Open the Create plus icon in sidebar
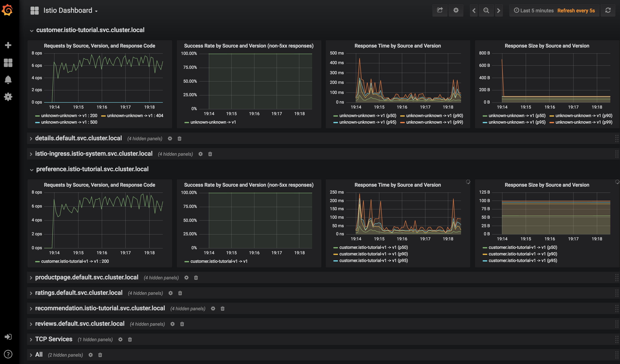The image size is (620, 364). pyautogui.click(x=8, y=45)
